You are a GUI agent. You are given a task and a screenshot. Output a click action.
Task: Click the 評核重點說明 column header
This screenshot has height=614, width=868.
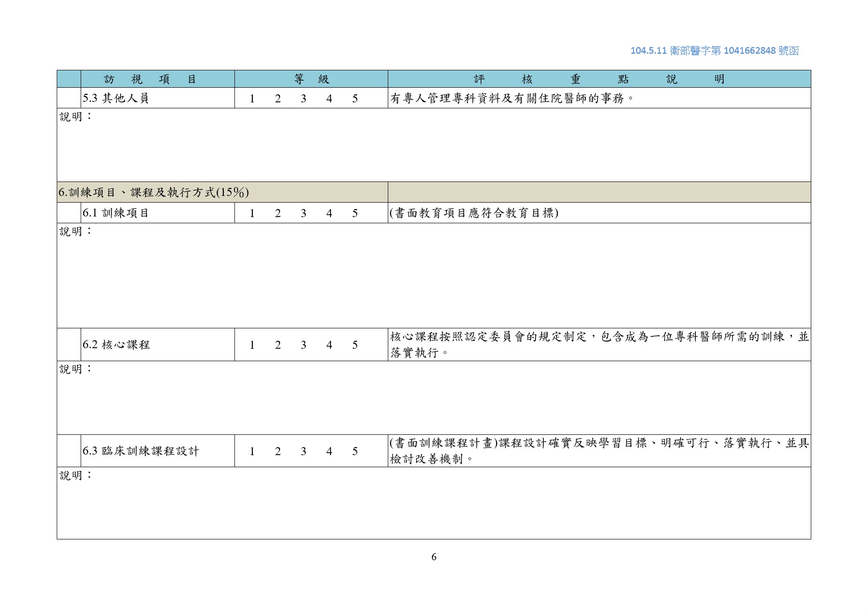pyautogui.click(x=599, y=79)
